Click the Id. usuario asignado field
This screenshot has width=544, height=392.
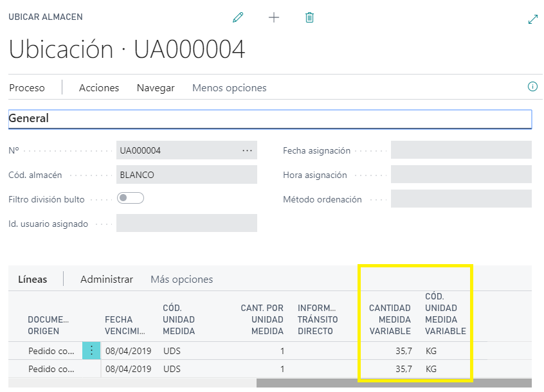(186, 223)
